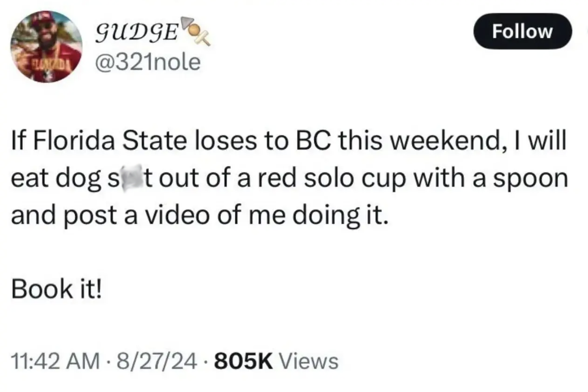
Task: Click the blurred censored word
Action: [131, 178]
